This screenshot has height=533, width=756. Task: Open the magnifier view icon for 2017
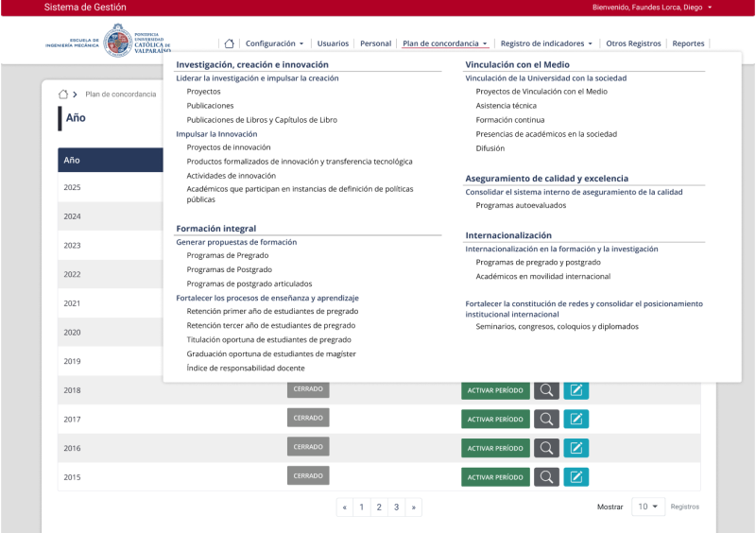[546, 419]
